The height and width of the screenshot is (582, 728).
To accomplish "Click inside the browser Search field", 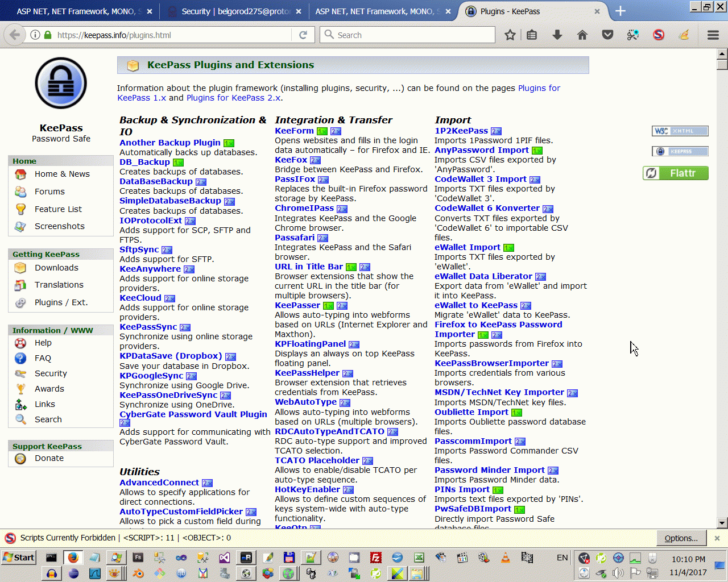I will pyautogui.click(x=408, y=35).
